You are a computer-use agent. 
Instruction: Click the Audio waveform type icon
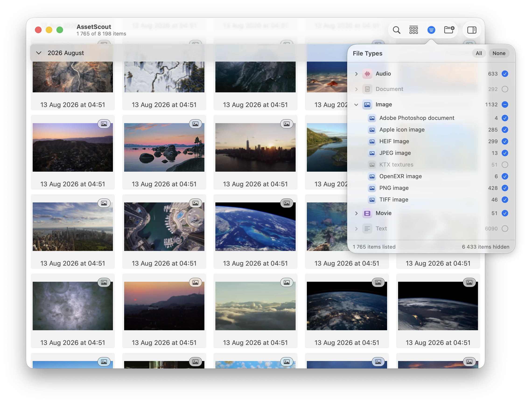(367, 74)
